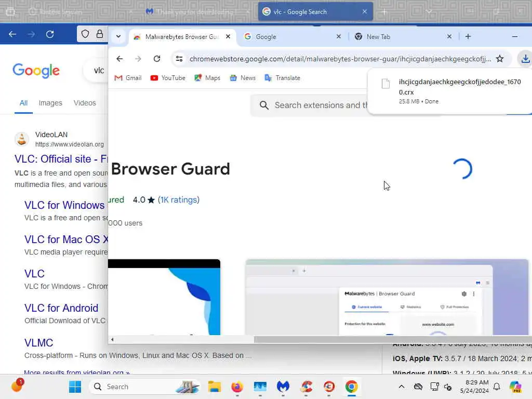Viewport: 532px width, 399px height.
Task: Click Browser Guard popup screenshot thumbnail
Action: click(x=387, y=297)
